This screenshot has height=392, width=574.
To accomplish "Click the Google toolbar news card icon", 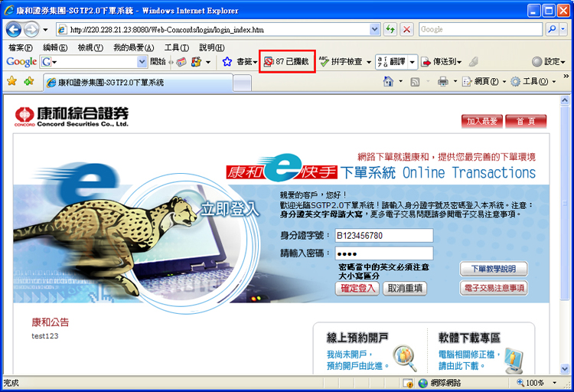I will point(181,62).
